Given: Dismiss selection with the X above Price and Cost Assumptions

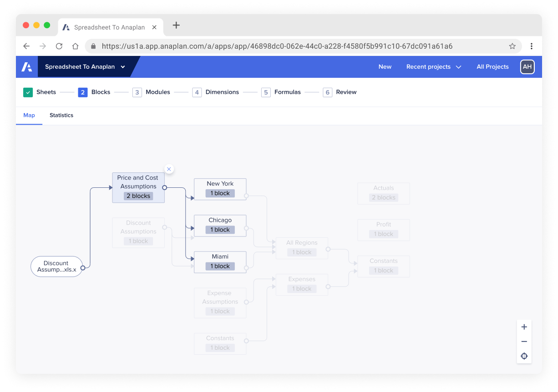Looking at the screenshot, I should 169,169.
